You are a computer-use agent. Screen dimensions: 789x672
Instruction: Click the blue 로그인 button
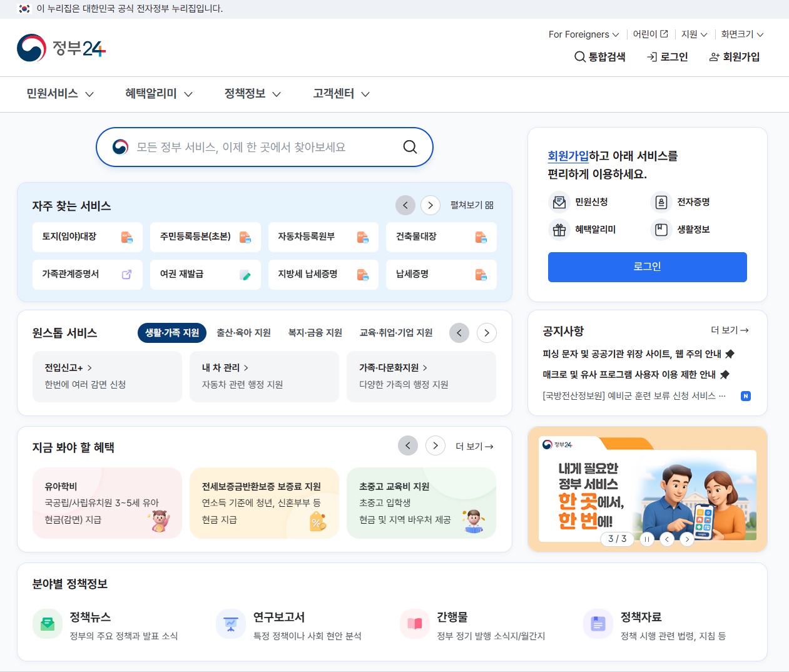(648, 267)
